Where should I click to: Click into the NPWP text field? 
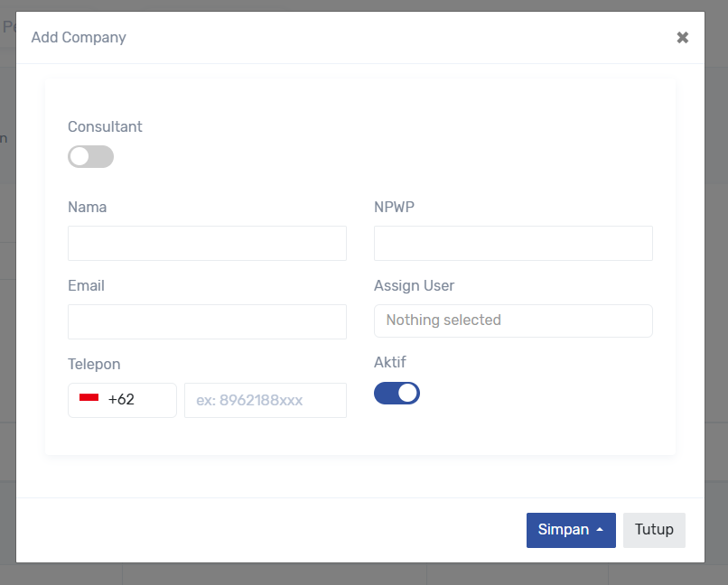coord(512,244)
